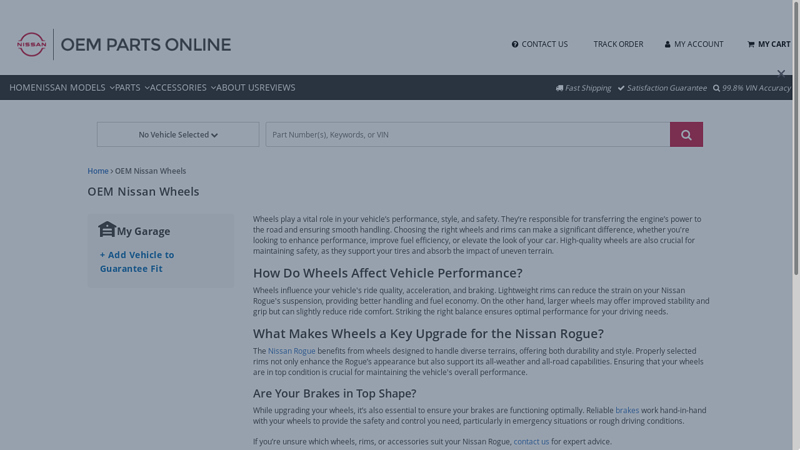The image size is (800, 450).
Task: Click the Fast Shipping truck icon
Action: [559, 88]
